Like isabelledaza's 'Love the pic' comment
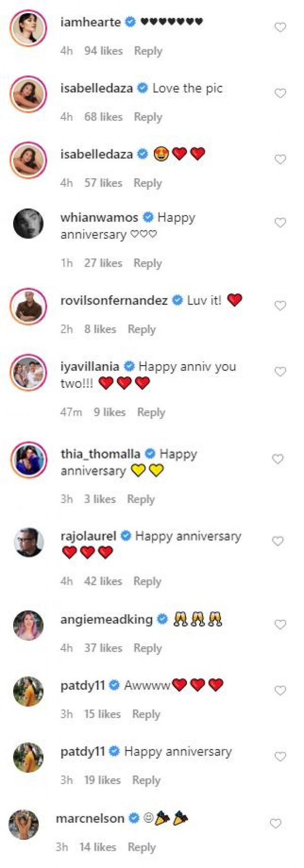 pyautogui.click(x=280, y=93)
